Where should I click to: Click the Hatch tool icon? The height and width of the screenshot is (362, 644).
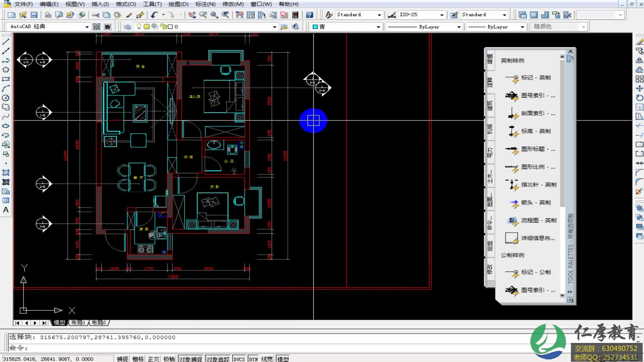point(6,173)
